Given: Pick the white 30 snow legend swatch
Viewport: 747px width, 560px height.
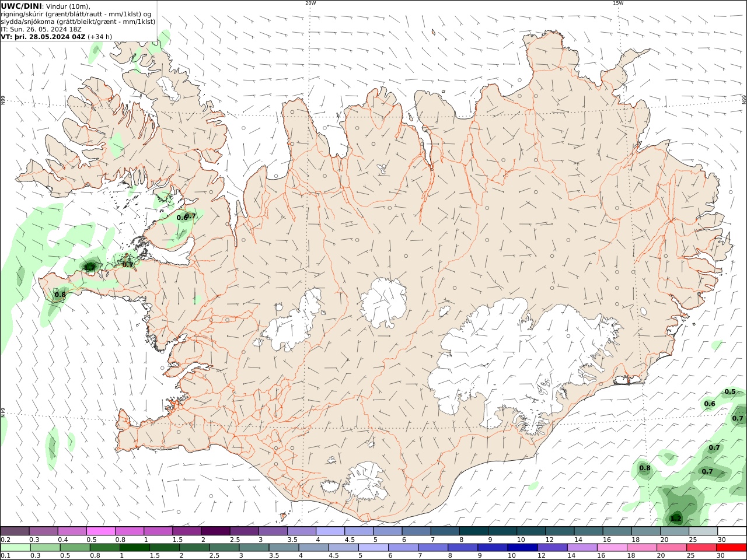Looking at the screenshot, I should tap(732, 531).
